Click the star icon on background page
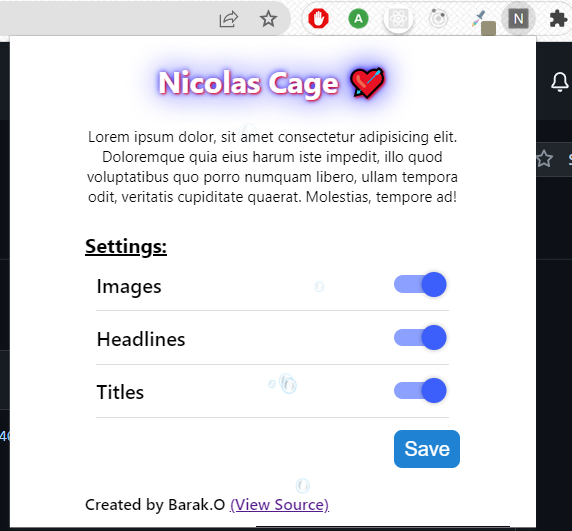 click(544, 159)
